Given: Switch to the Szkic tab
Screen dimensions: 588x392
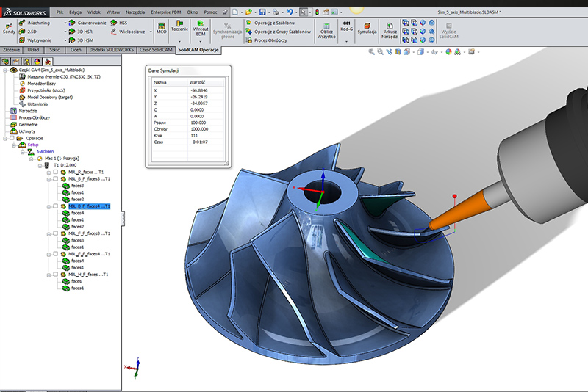Looking at the screenshot, I should click(54, 50).
